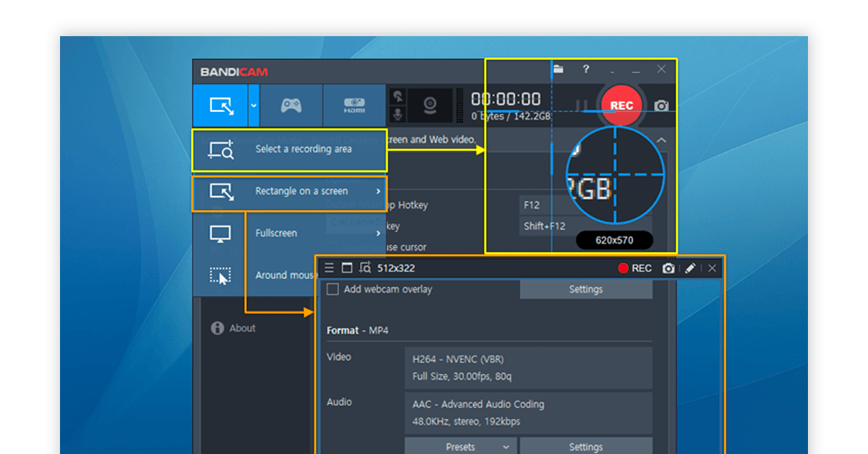Viewport: 868px width, 454px height.
Task: Click Settings next to Add webcam overlay
Action: [586, 289]
